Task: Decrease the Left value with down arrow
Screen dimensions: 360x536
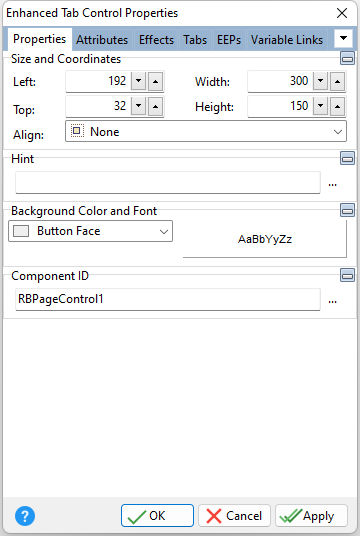Action: pos(138,81)
